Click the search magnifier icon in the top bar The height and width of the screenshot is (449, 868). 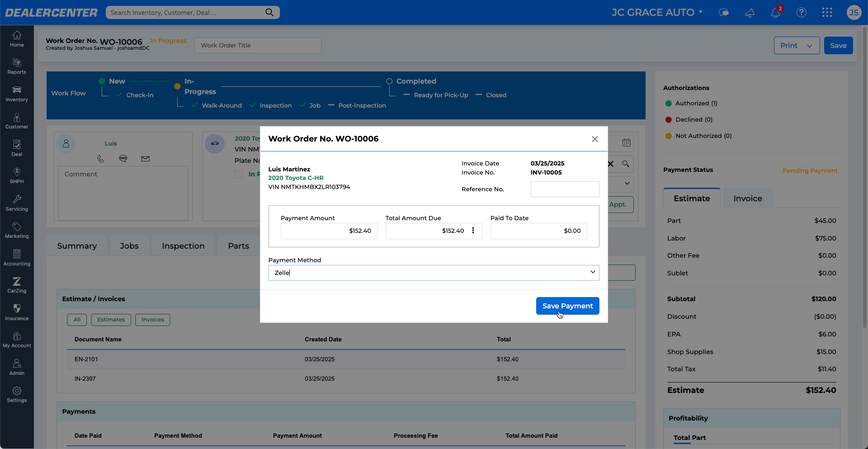point(269,13)
